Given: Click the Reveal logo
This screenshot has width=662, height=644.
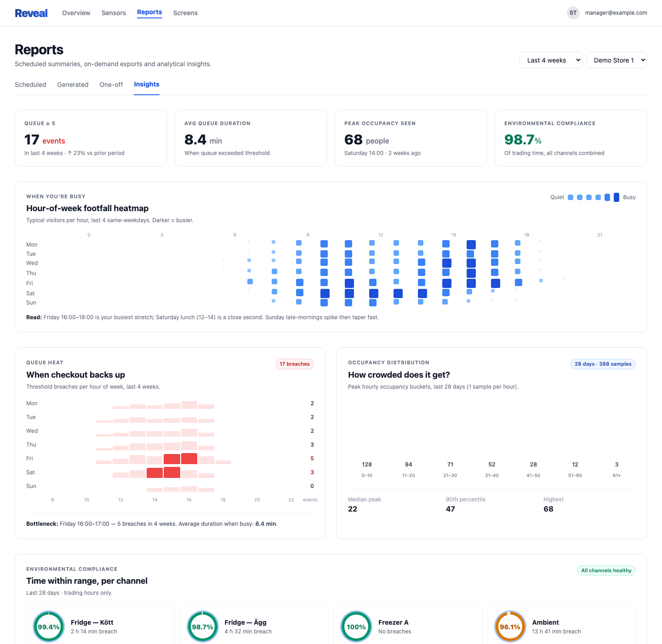Looking at the screenshot, I should coord(31,13).
